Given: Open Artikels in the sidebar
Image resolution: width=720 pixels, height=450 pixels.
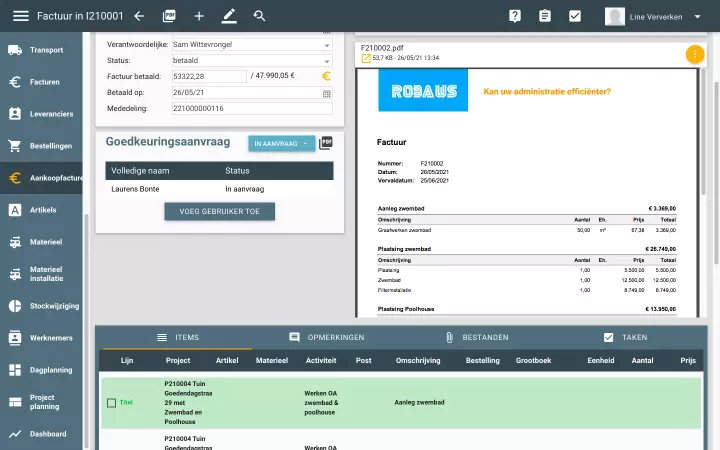Looking at the screenshot, I should [x=41, y=210].
